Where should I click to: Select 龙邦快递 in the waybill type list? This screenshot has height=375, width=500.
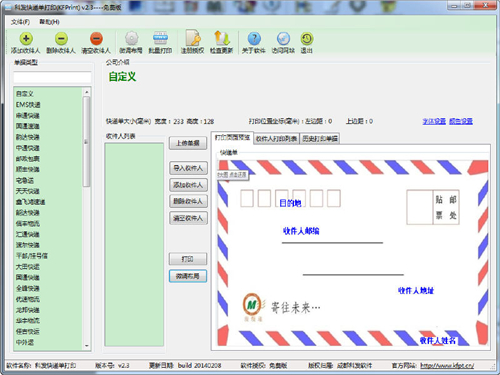click(x=28, y=310)
